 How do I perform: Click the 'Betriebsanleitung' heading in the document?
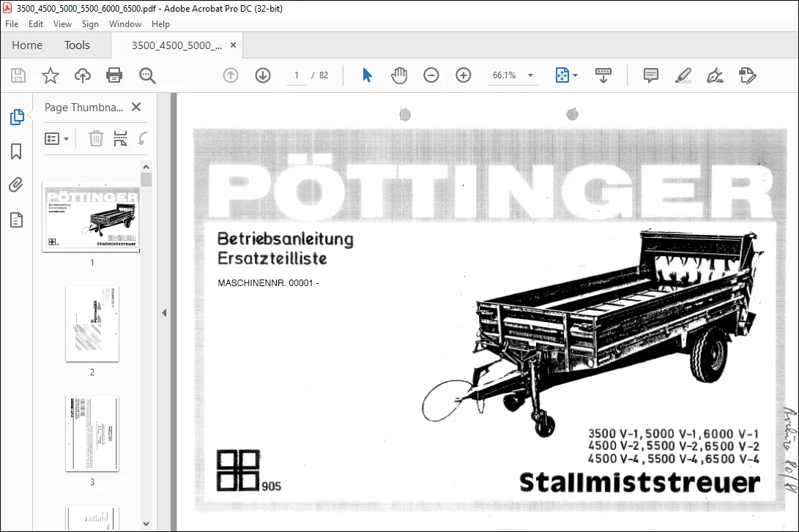pos(286,239)
